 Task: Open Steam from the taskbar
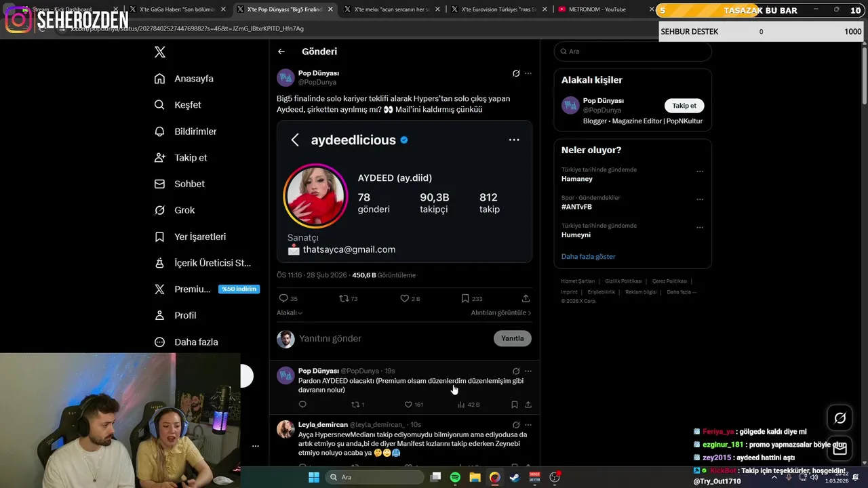tap(515, 477)
